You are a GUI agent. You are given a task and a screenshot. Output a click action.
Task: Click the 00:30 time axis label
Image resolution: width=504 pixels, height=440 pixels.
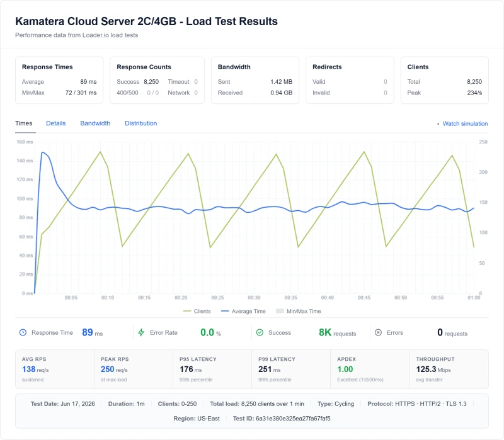[x=254, y=298]
